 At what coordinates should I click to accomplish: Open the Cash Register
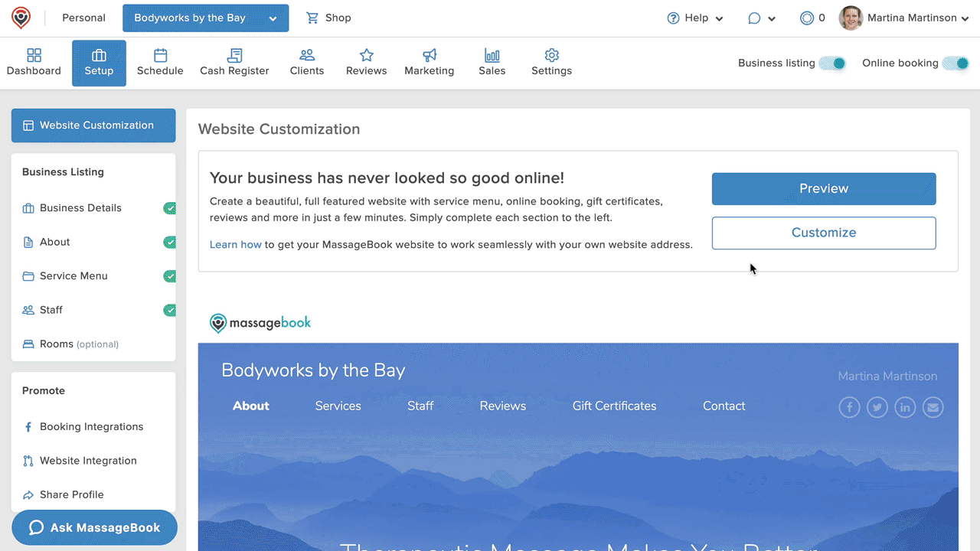(x=234, y=63)
